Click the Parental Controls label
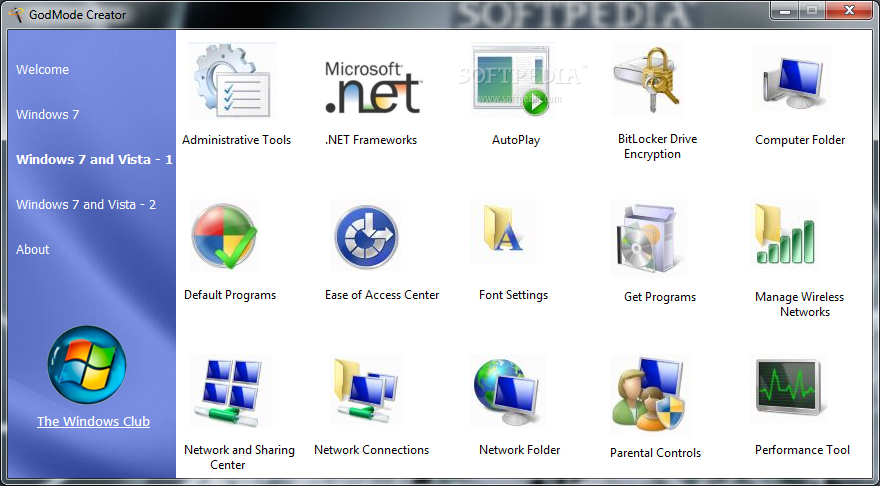Viewport: 880px width, 486px height. (656, 452)
